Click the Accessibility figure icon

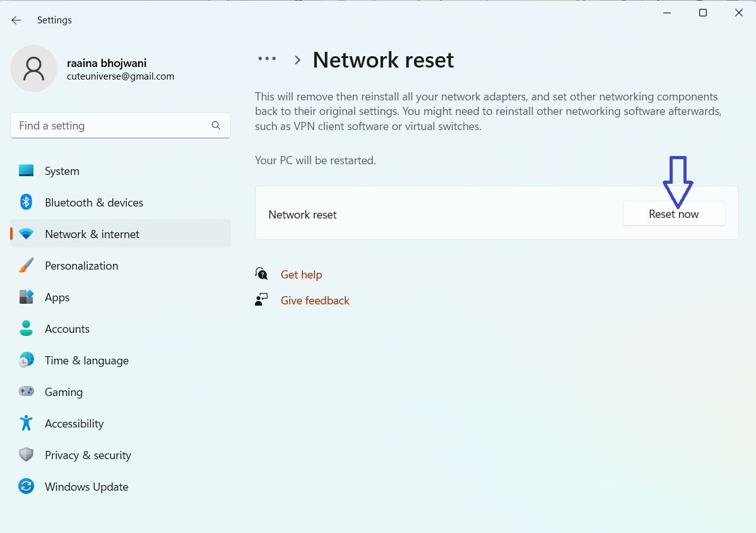click(26, 424)
